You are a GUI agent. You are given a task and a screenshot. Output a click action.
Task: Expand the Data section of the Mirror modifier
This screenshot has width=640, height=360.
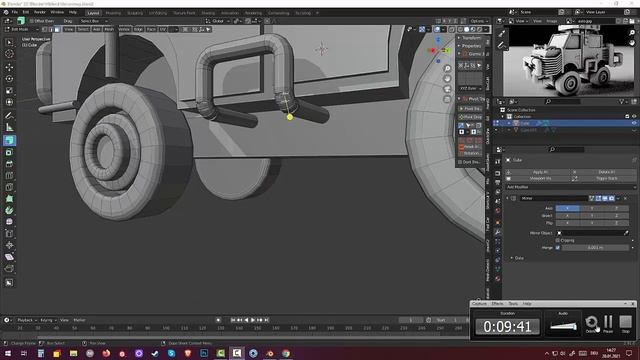point(517,258)
